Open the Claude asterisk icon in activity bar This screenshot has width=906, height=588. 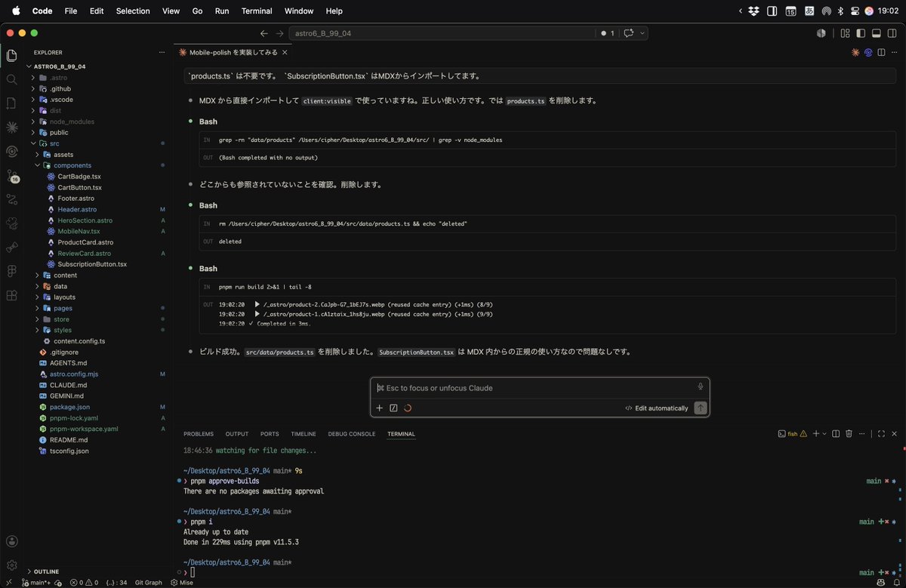click(11, 127)
